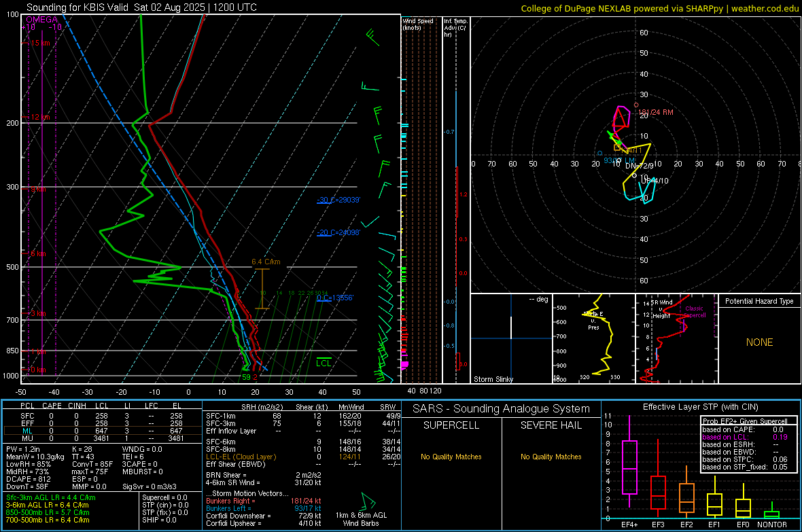Click the green wind barb above '1km & 6km AGL'
The height and width of the screenshot is (532, 802).
pos(368,501)
